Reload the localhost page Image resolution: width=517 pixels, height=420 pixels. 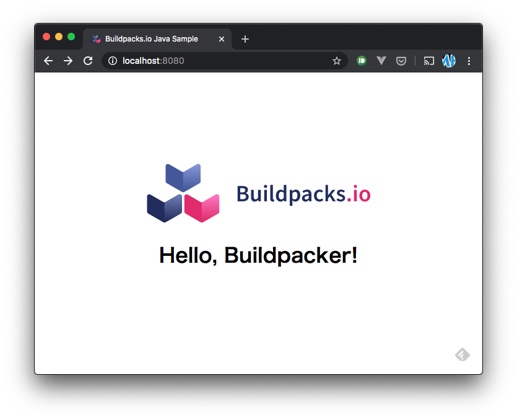[88, 61]
